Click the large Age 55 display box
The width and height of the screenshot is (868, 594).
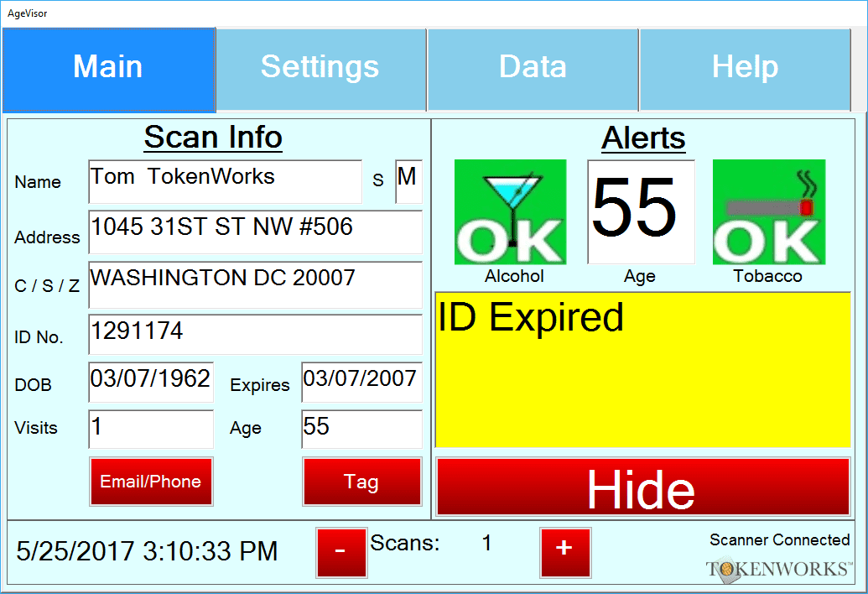[x=641, y=212]
